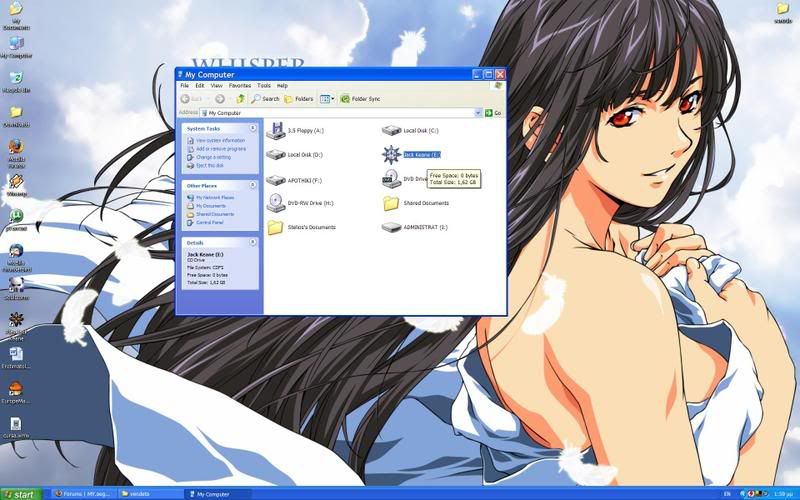
Task: Click Change a setting link
Action: [x=213, y=157]
